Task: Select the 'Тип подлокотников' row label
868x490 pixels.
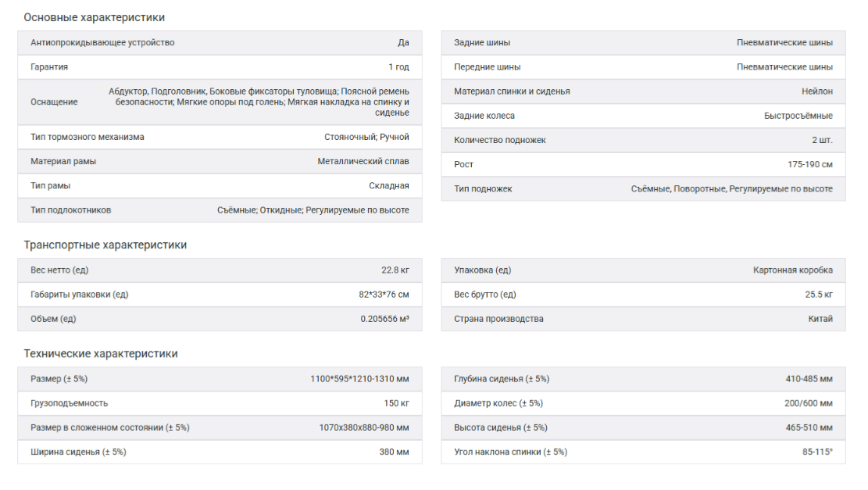Action: (x=71, y=210)
